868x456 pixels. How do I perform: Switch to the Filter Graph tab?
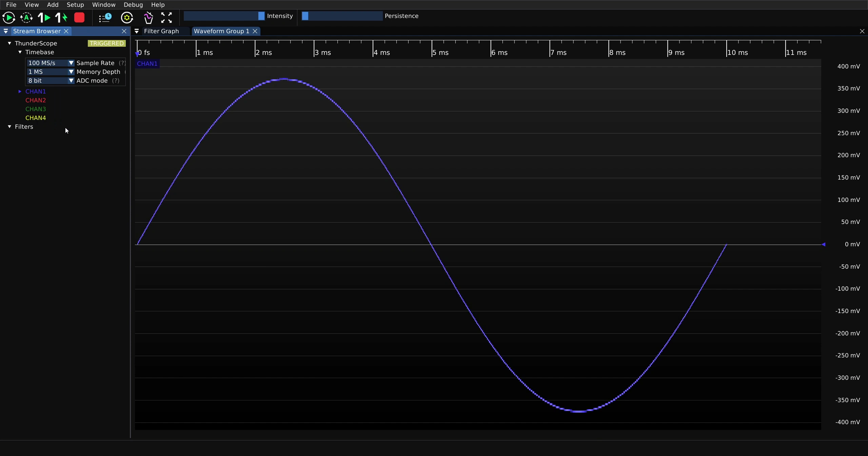click(x=161, y=31)
